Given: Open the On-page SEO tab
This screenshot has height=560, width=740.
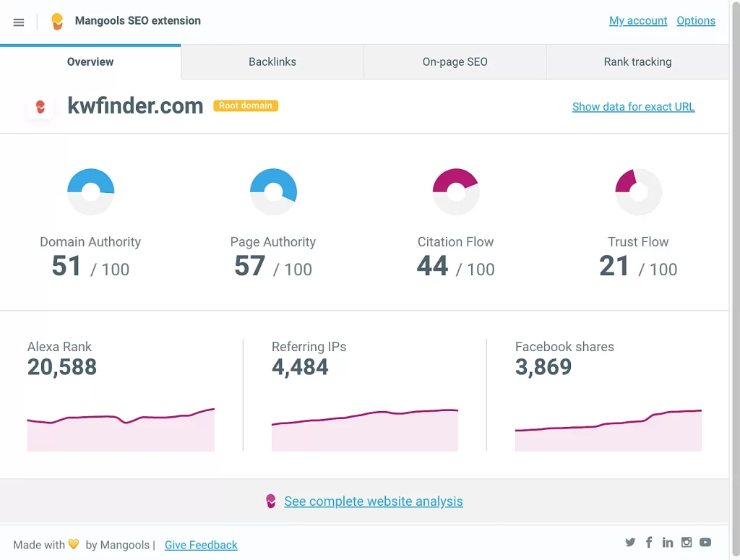Looking at the screenshot, I should tap(455, 62).
